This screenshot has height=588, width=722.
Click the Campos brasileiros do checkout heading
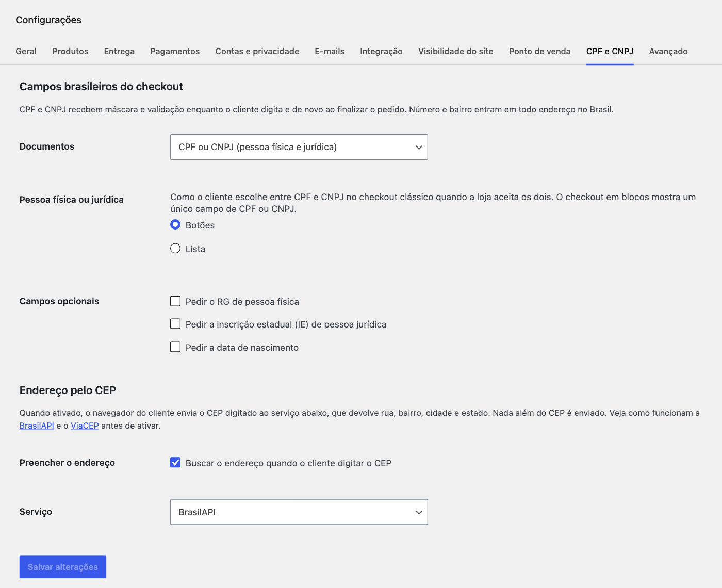101,87
